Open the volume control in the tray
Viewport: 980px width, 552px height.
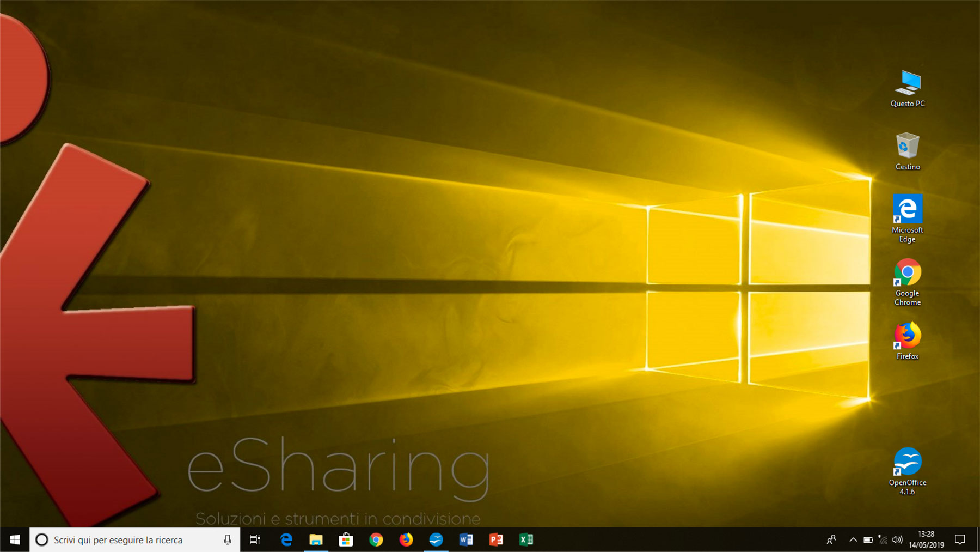pos(897,540)
